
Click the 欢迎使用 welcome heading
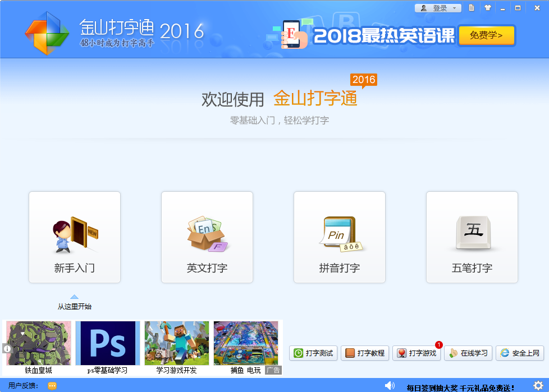point(232,99)
